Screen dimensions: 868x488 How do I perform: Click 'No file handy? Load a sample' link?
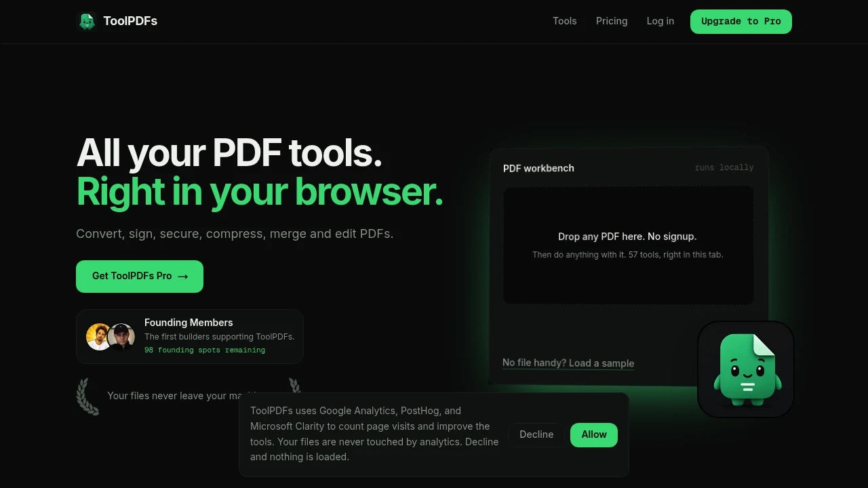click(x=568, y=363)
